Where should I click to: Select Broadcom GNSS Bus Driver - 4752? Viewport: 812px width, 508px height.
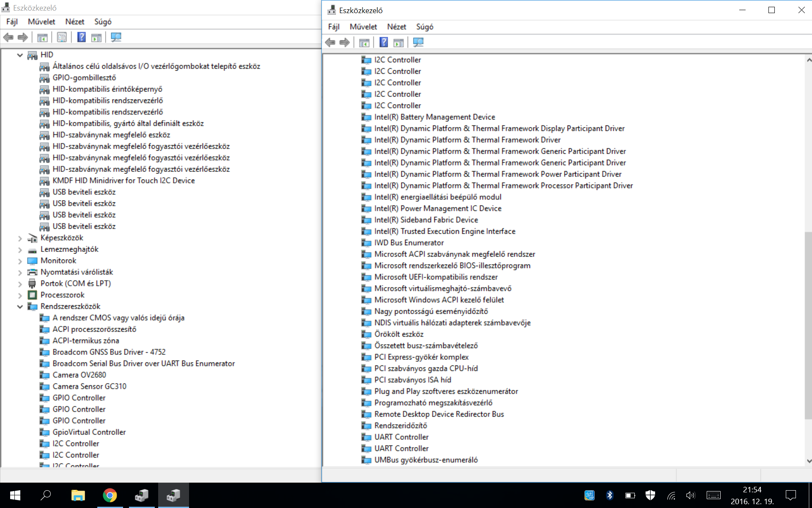(x=109, y=352)
